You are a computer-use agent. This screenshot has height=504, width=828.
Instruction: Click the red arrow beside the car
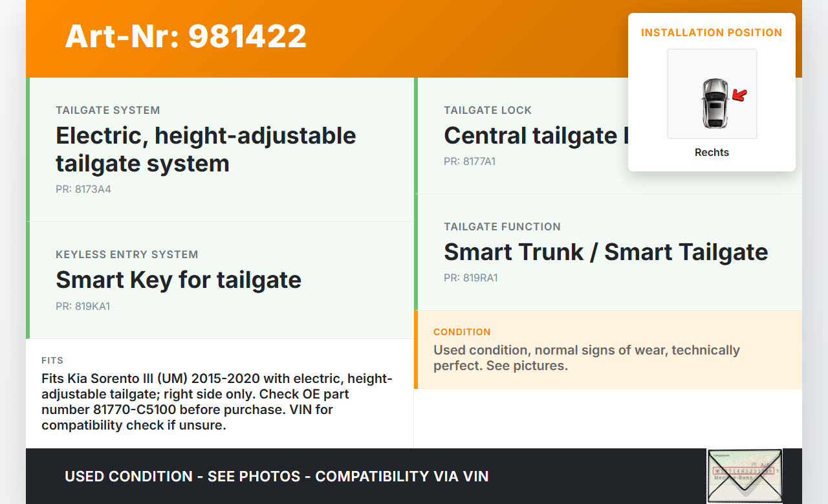pos(739,96)
